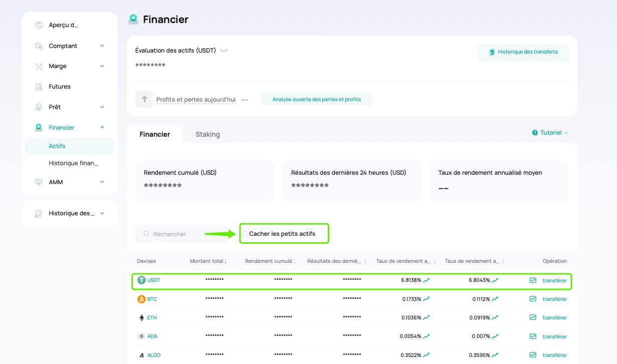Click the profit and loss arrow icon
The width and height of the screenshot is (617, 364).
pos(144,99)
